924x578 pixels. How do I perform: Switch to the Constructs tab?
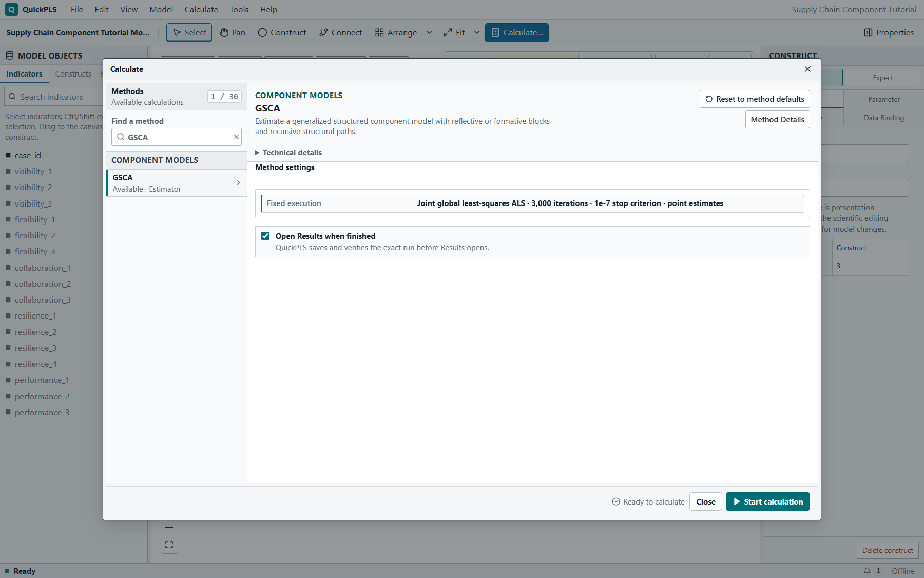tap(73, 74)
